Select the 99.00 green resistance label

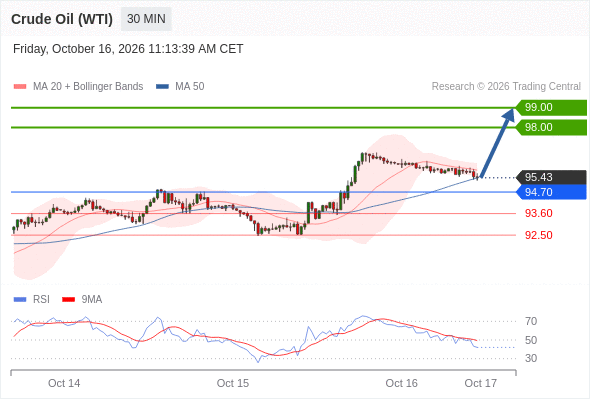pos(551,108)
